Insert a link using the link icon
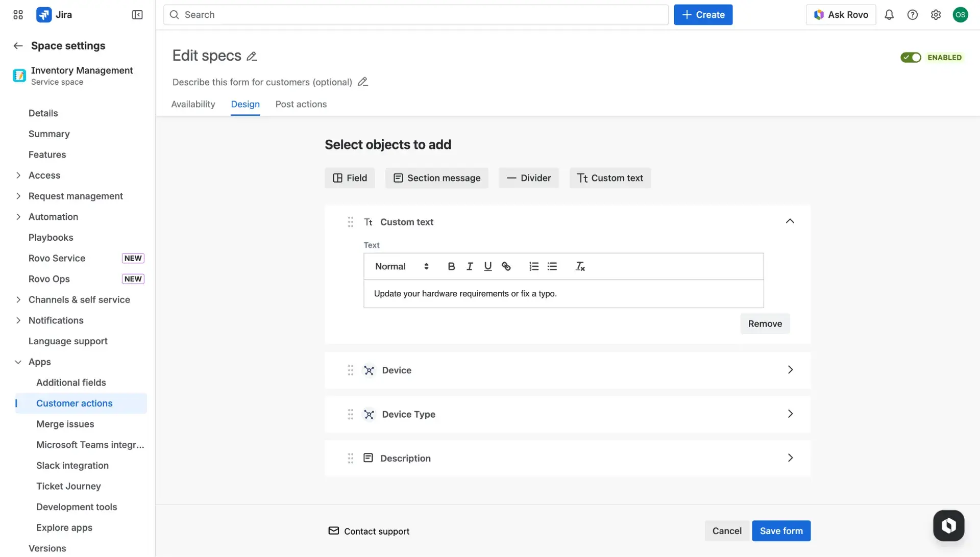Viewport: 980px width, 557px height. 506,266
